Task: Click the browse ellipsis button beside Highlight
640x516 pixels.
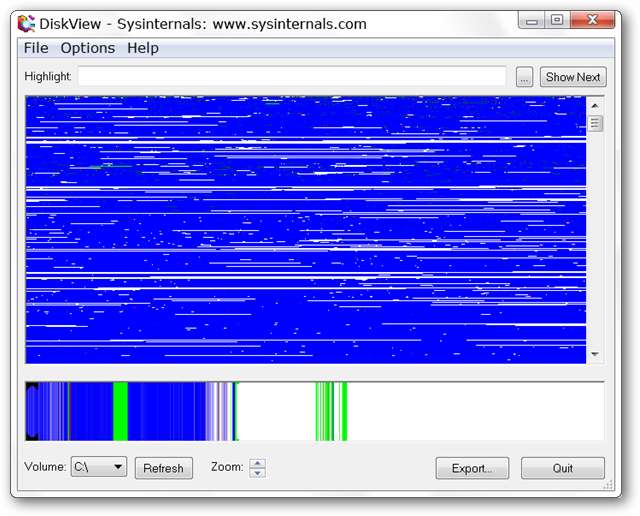Action: [524, 77]
